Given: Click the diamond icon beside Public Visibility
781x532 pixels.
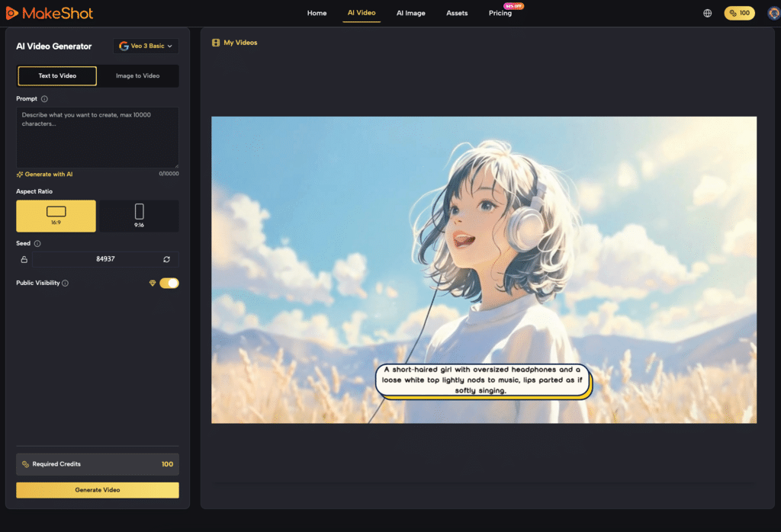Looking at the screenshot, I should coord(154,283).
